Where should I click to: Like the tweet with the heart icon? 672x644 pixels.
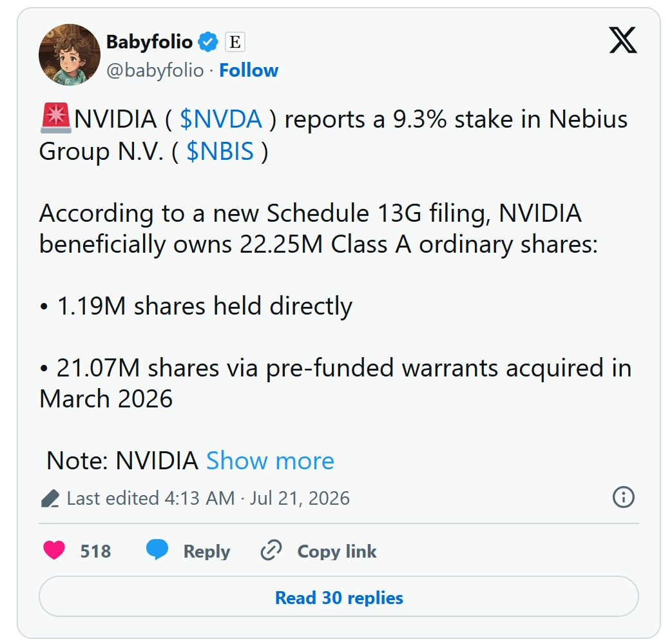[x=54, y=550]
